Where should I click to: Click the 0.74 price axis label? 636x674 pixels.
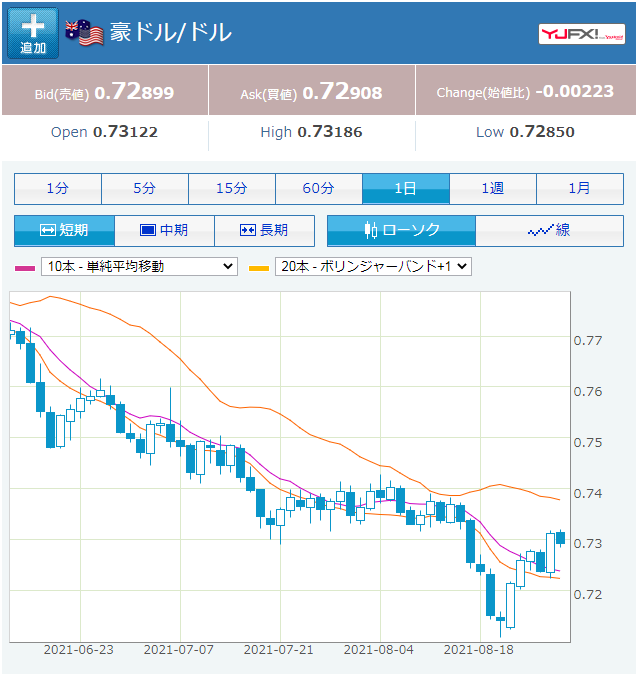pos(588,493)
